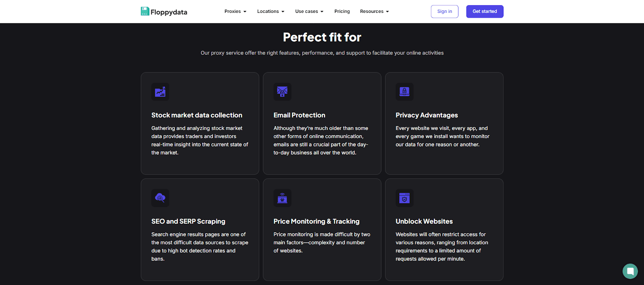Screen dimensions: 644x285
Task: Click the Unblock Websites shield icon
Action: coord(405,198)
